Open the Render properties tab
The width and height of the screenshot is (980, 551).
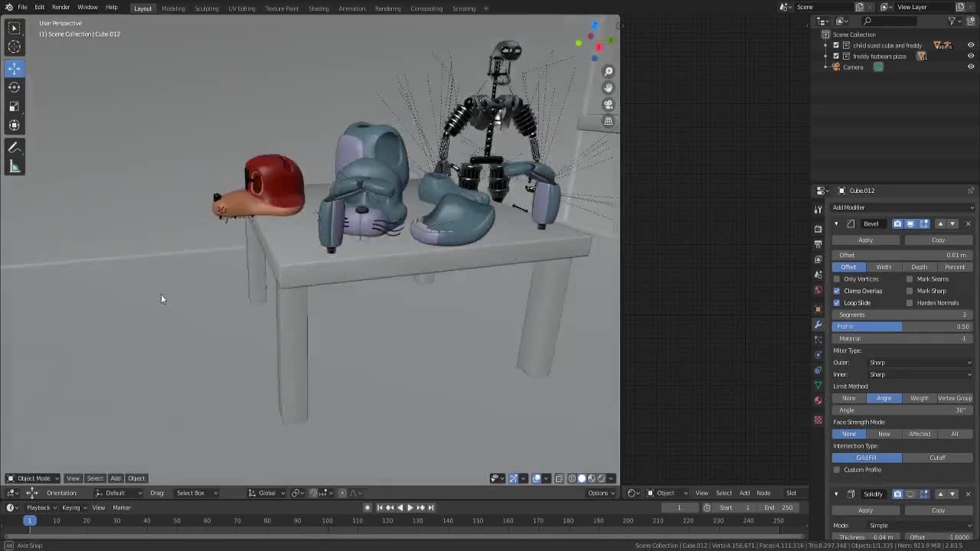pos(818,228)
